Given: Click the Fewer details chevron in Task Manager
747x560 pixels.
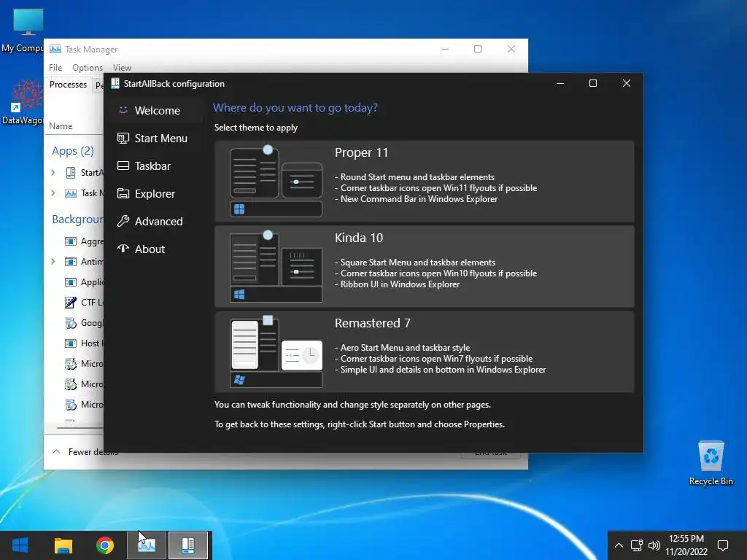Looking at the screenshot, I should (56, 451).
